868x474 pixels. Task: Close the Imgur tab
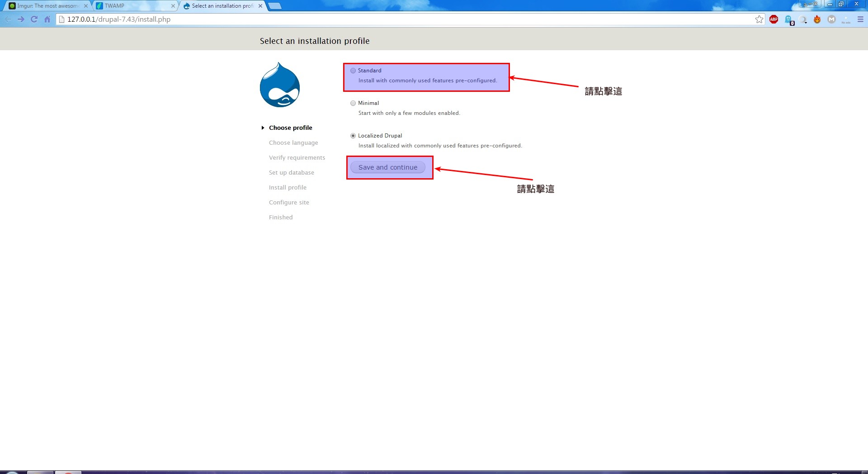[x=86, y=6]
